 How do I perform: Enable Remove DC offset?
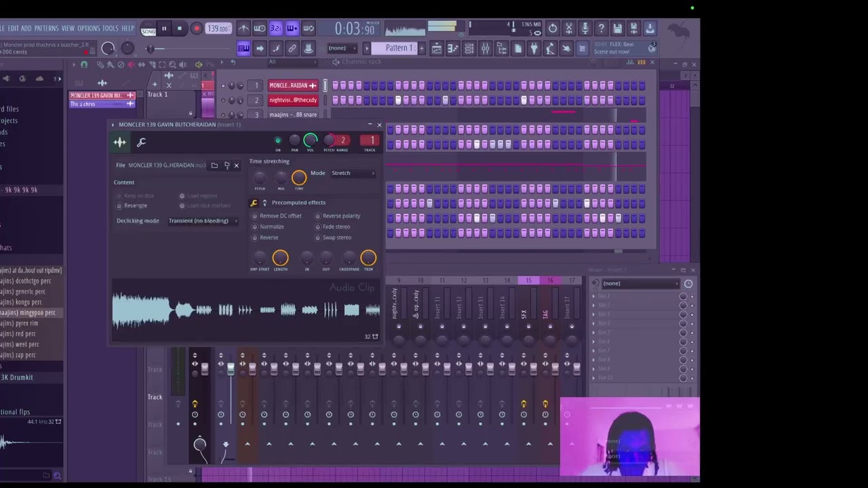277,216
